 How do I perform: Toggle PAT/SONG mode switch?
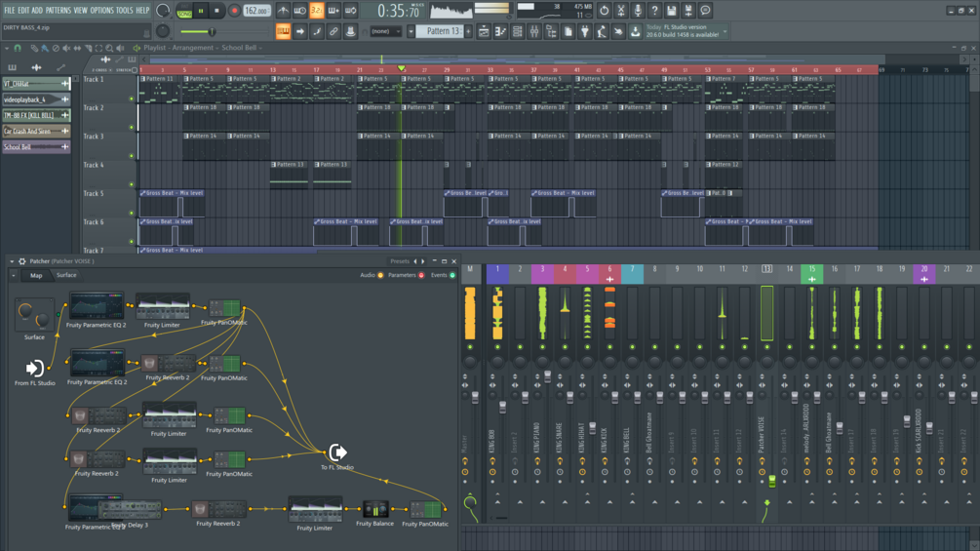tap(184, 11)
